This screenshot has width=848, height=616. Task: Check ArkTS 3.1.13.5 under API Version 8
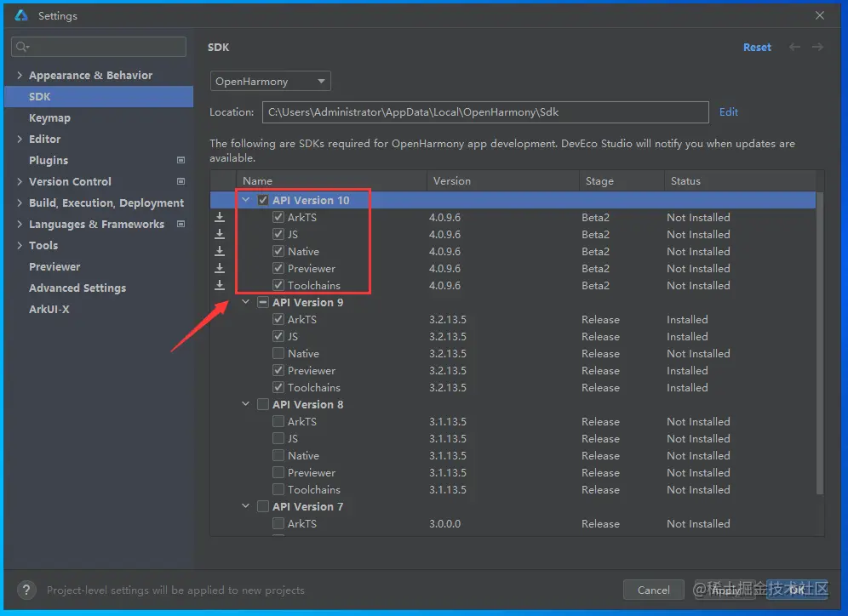(278, 421)
